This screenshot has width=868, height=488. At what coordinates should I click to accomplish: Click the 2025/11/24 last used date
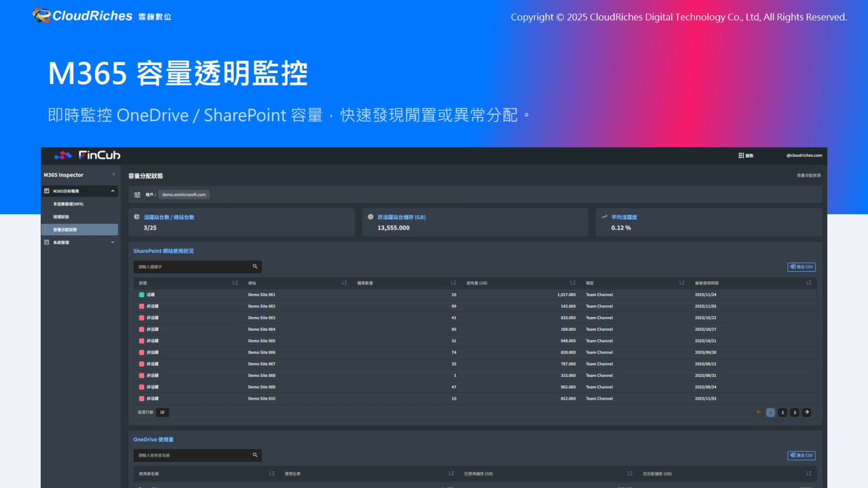tap(706, 295)
